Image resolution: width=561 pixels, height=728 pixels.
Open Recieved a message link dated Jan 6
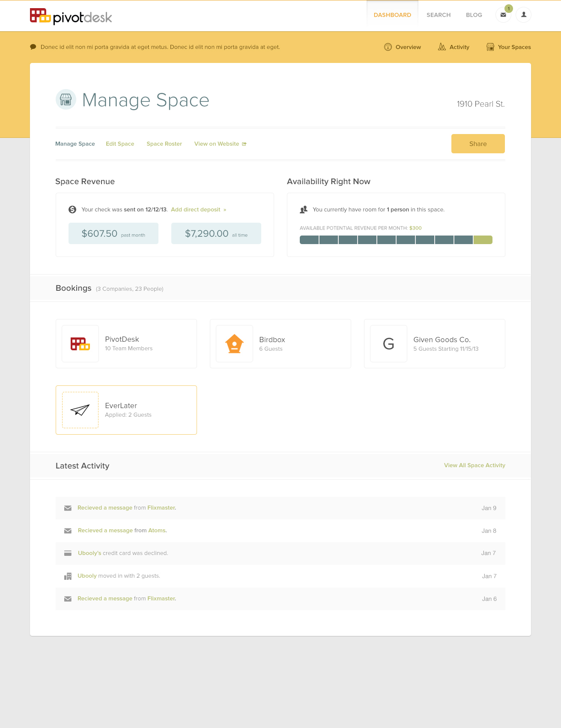click(x=105, y=599)
